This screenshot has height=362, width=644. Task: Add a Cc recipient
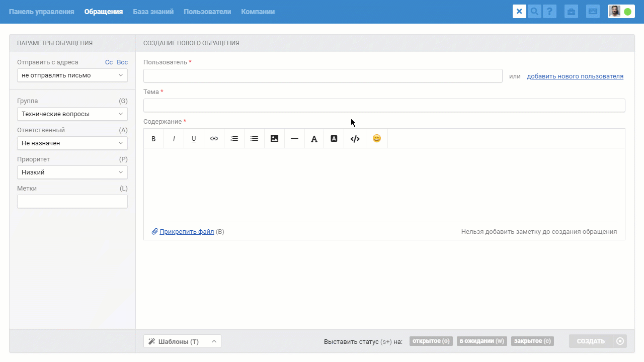[109, 62]
